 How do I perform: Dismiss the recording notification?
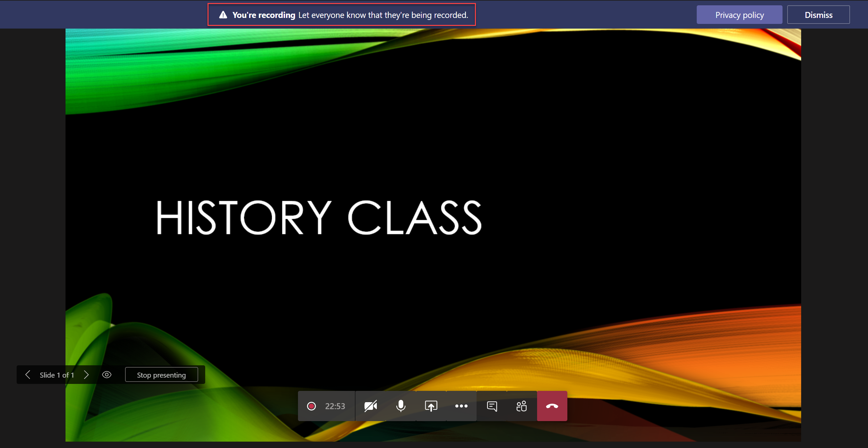point(818,15)
